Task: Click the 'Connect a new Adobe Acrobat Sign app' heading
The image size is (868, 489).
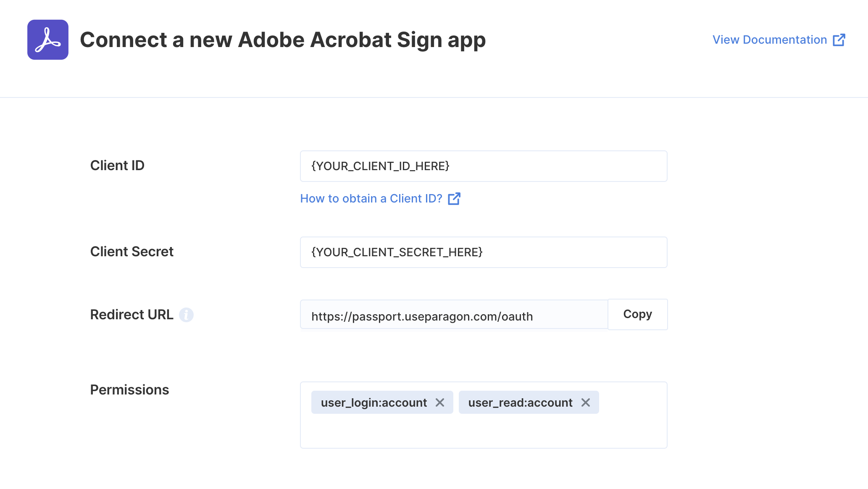Action: point(283,40)
